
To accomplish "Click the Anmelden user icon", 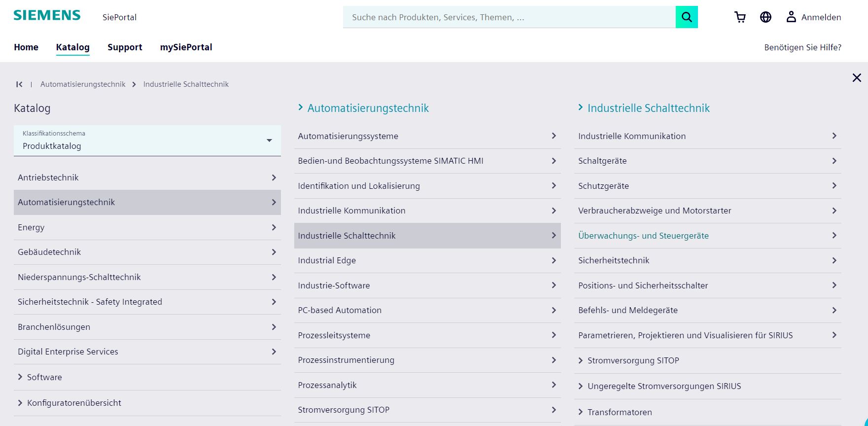I will pyautogui.click(x=791, y=17).
